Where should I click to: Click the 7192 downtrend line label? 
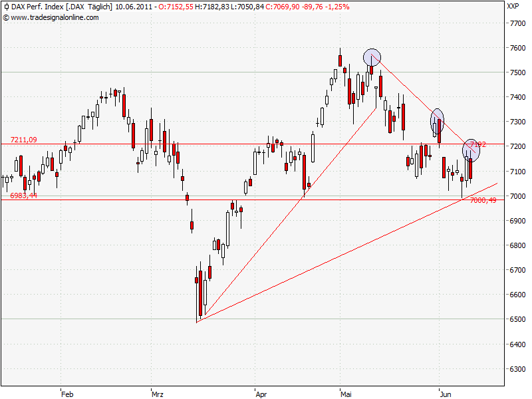[x=478, y=144]
